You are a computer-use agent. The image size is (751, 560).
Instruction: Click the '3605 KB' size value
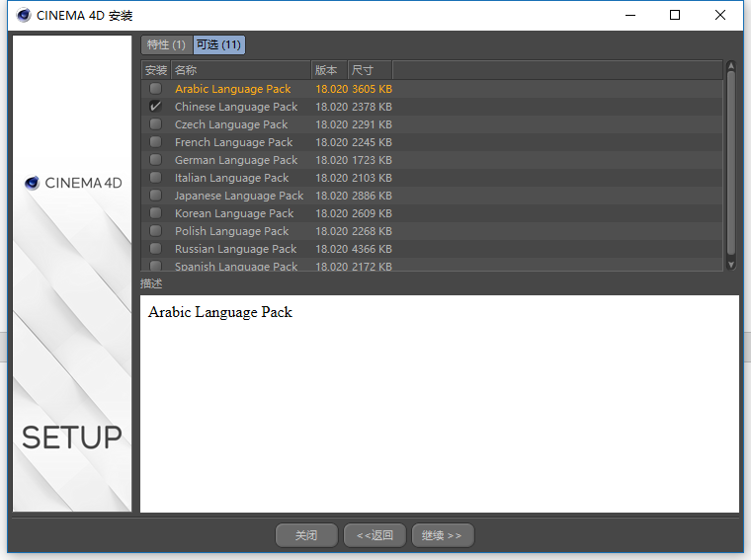pos(373,89)
